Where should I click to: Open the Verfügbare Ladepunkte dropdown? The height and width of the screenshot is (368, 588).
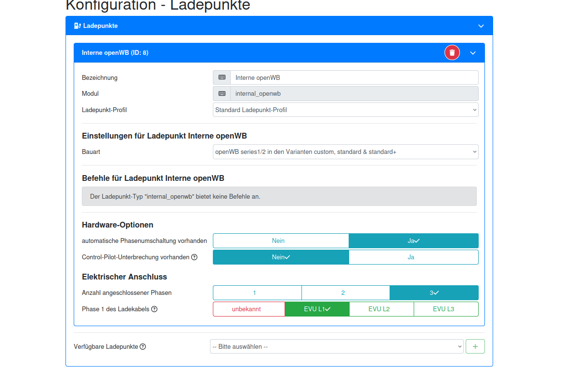tap(337, 346)
